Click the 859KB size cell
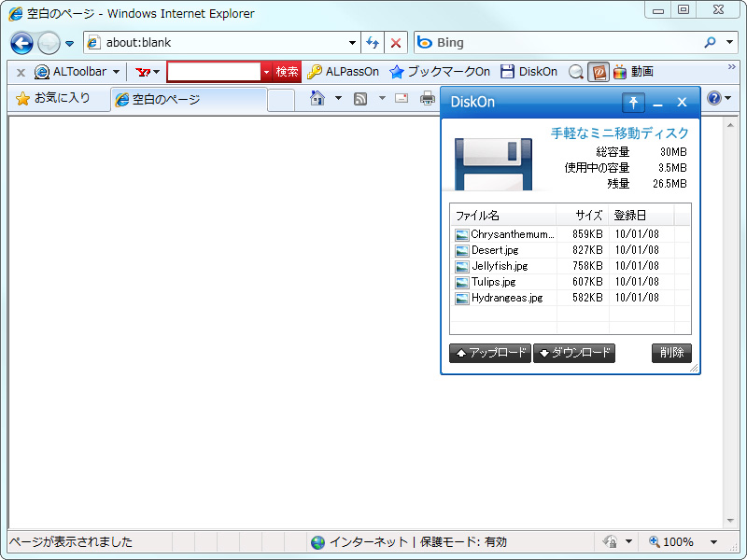 pyautogui.click(x=587, y=234)
